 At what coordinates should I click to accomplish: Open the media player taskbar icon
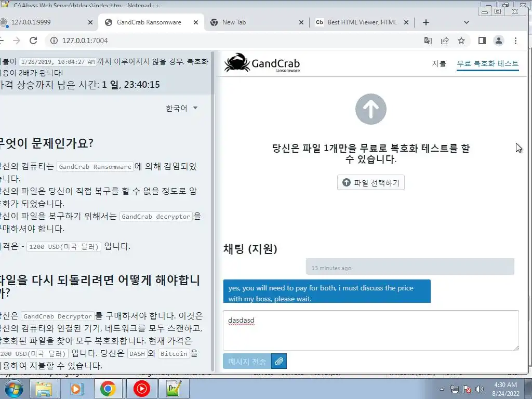76,389
